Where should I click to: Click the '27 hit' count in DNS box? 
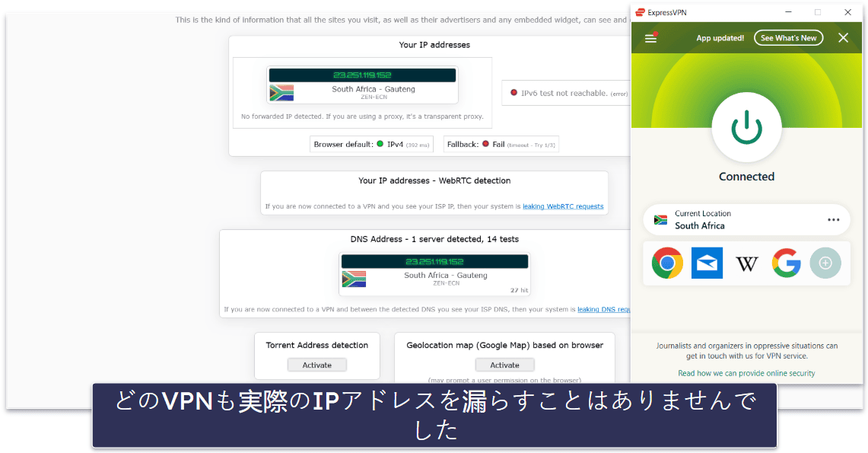pyautogui.click(x=520, y=290)
